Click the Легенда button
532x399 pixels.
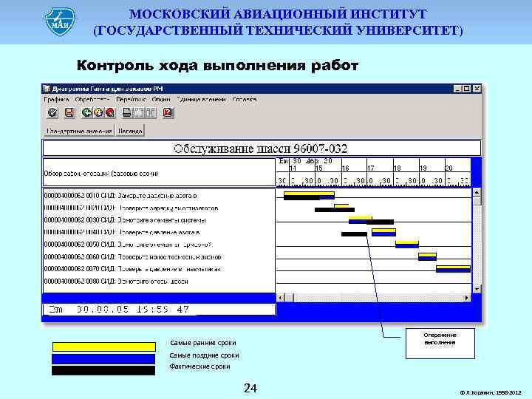(x=130, y=131)
